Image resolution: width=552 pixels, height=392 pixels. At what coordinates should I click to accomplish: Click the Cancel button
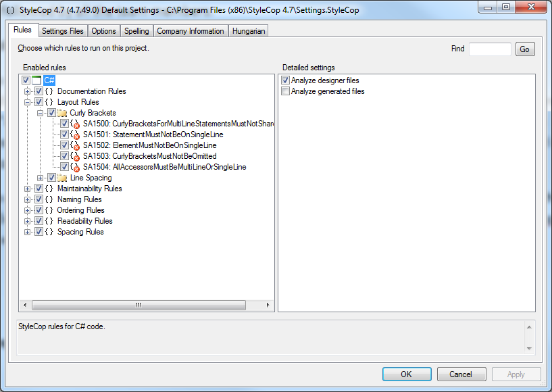(461, 374)
